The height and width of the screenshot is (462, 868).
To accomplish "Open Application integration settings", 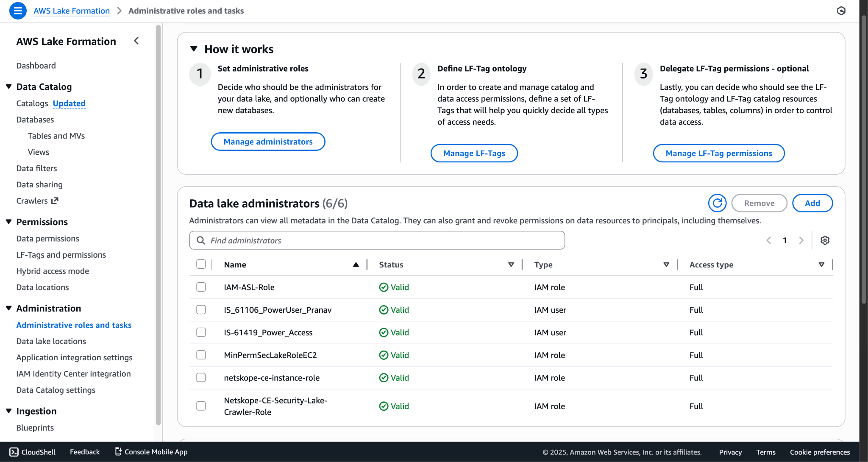I will 74,357.
